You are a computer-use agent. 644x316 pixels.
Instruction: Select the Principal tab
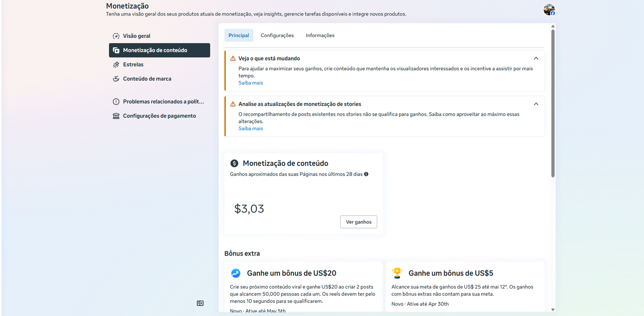pyautogui.click(x=239, y=35)
